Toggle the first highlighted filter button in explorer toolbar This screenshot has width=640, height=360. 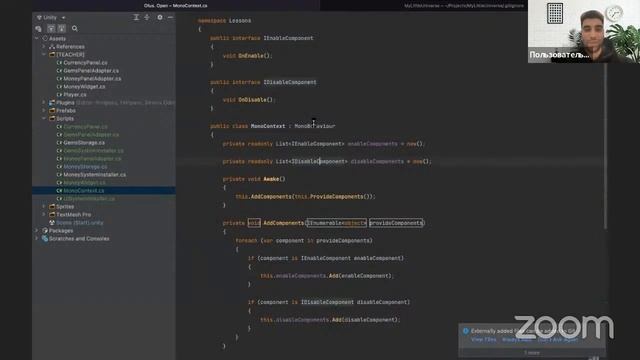click(51, 29)
